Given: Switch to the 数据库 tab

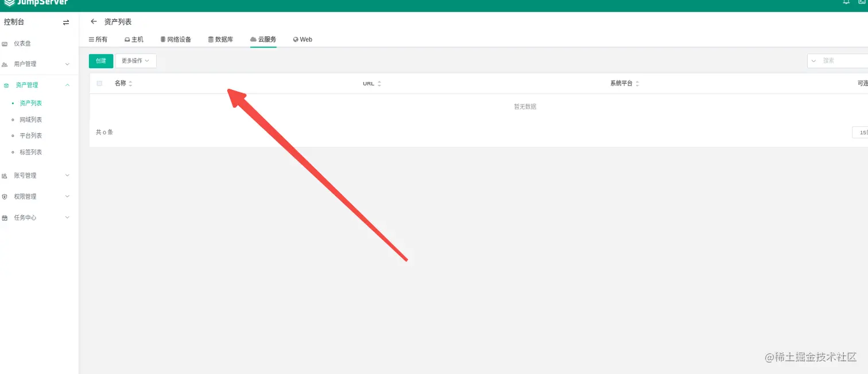Looking at the screenshot, I should (220, 40).
